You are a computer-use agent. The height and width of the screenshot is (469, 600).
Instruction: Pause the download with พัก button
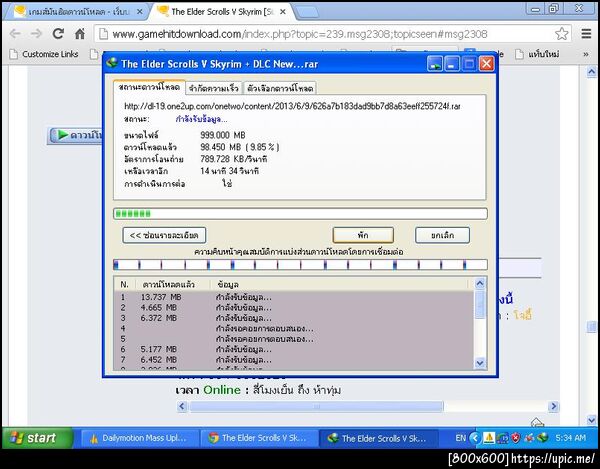pyautogui.click(x=363, y=235)
